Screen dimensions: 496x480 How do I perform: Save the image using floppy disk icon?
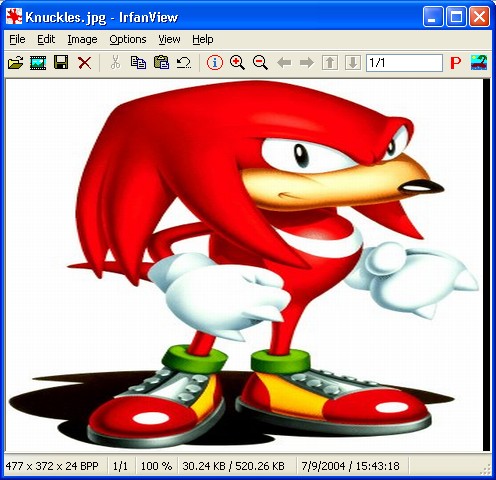click(61, 62)
